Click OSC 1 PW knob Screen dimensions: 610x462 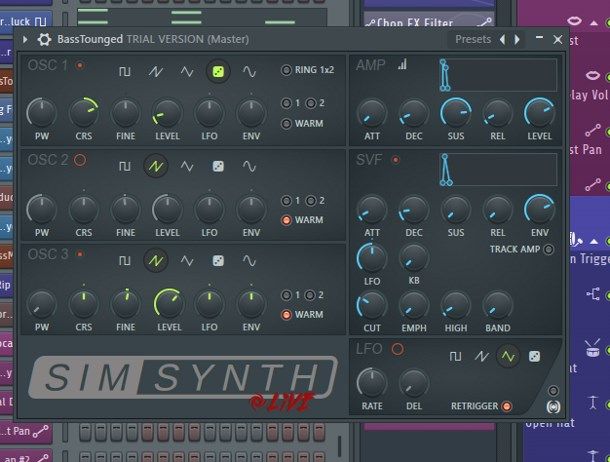[42, 113]
